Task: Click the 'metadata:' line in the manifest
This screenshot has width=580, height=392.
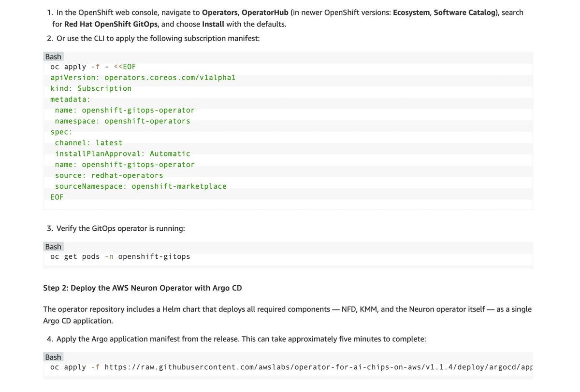Action: pos(71,99)
